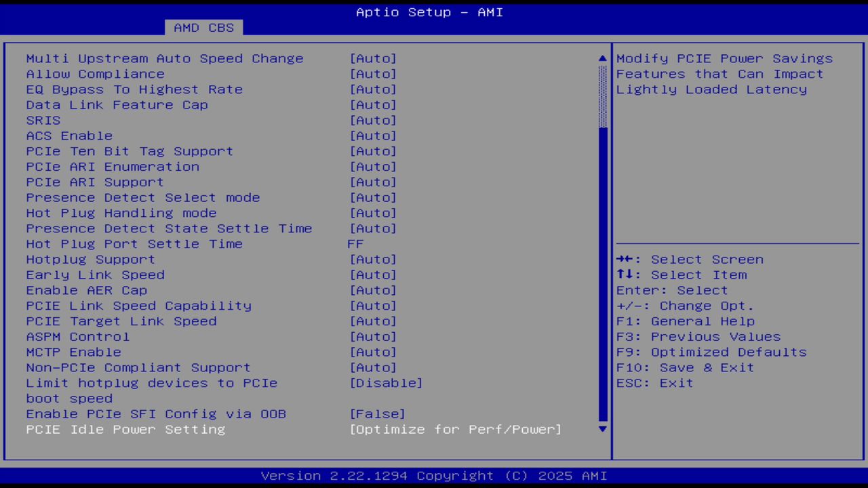Open Hotplug Support [Auto] value
Image resolution: width=868 pixels, height=488 pixels.
coord(373,260)
